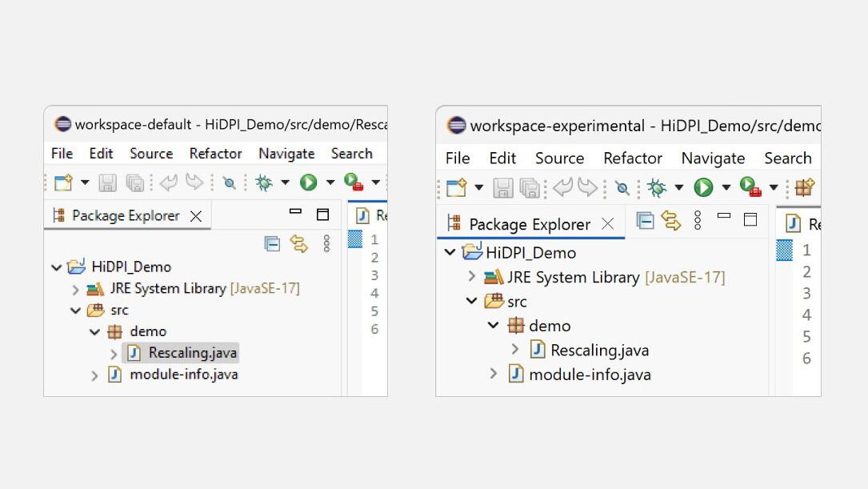Open New dropdown arrow in workspace-default window
The height and width of the screenshot is (489, 868).
[85, 182]
